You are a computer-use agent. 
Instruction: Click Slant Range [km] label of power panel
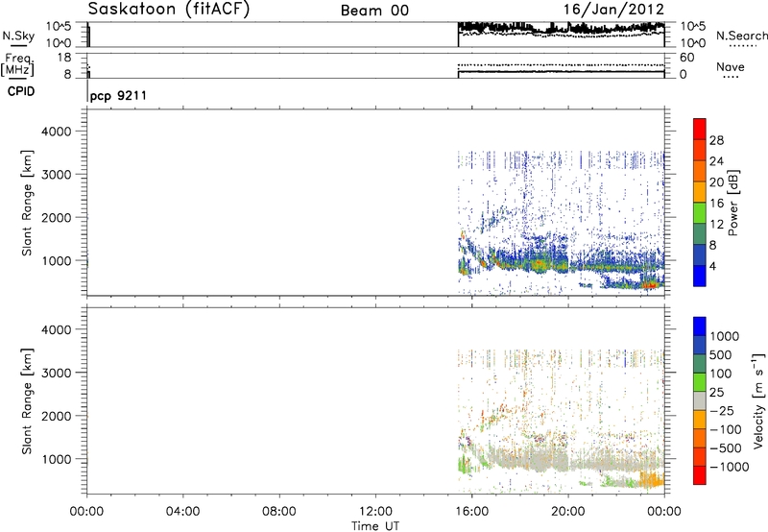27,203
